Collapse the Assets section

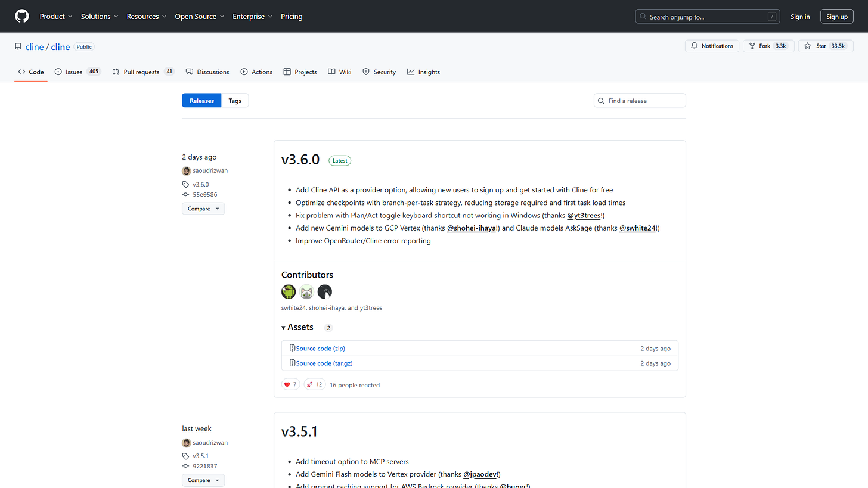tap(297, 327)
